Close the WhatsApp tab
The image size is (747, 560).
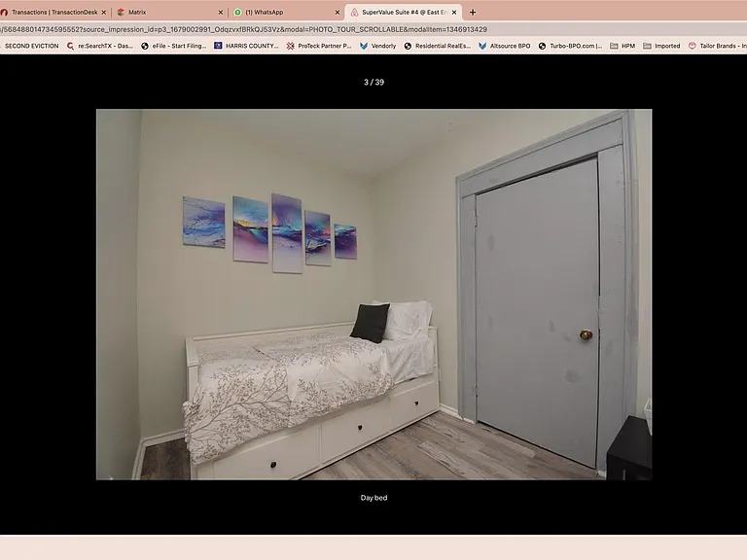tap(338, 13)
